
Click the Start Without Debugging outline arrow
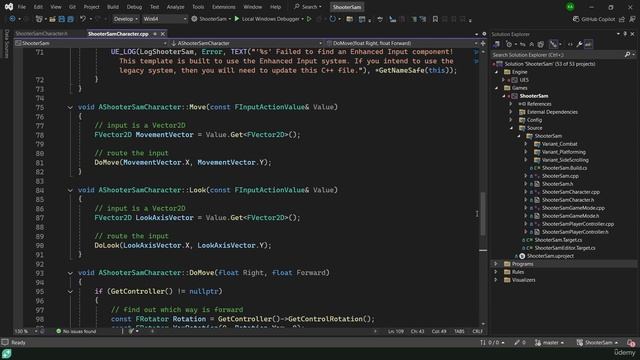tap(309, 19)
